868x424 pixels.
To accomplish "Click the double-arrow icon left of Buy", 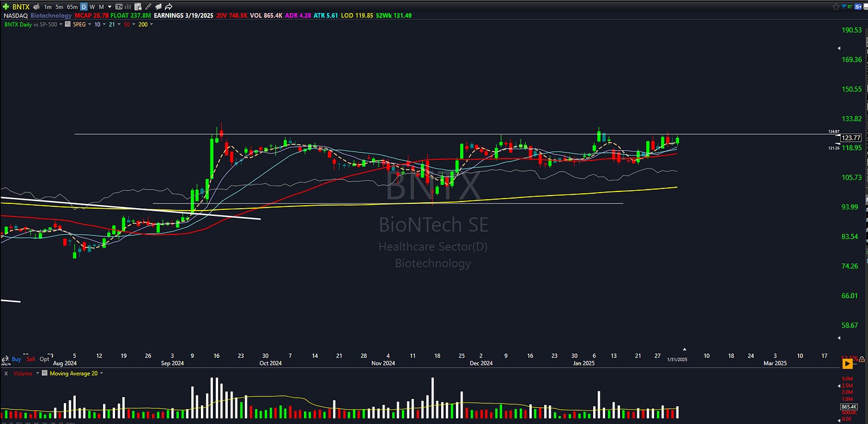I will click(5, 360).
